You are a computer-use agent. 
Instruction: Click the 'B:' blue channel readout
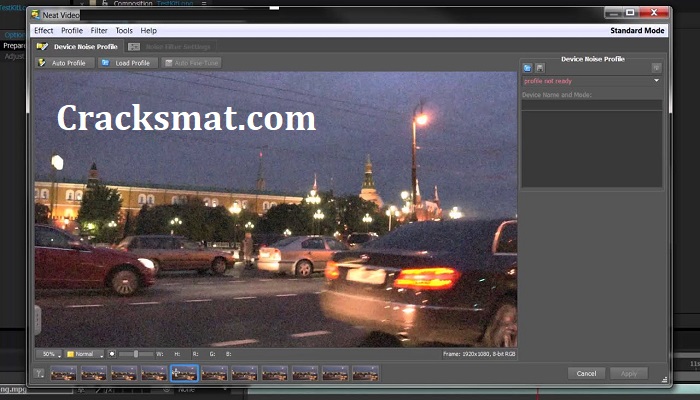pyautogui.click(x=229, y=354)
